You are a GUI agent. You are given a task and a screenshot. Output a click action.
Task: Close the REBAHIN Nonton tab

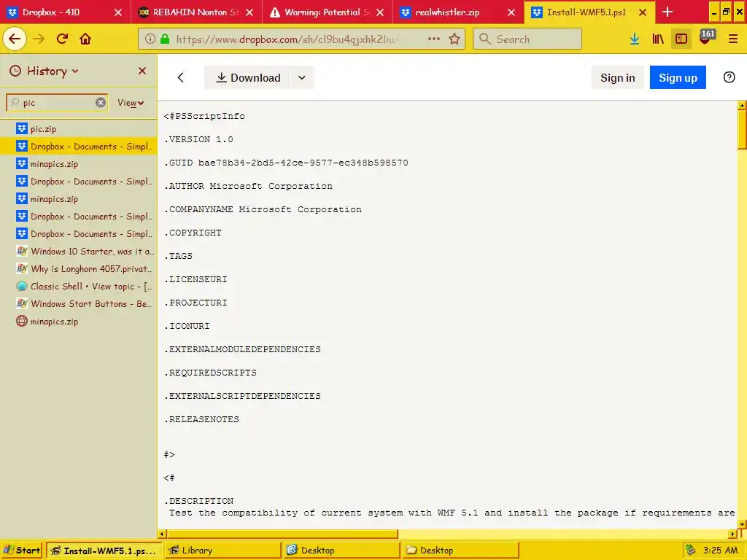249,12
